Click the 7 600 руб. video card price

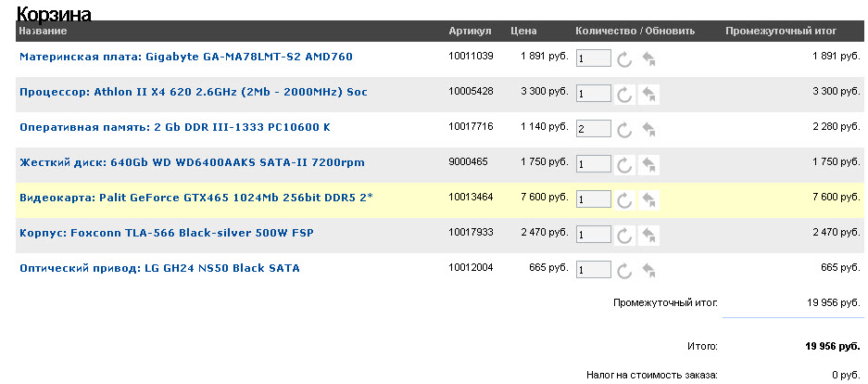545,197
